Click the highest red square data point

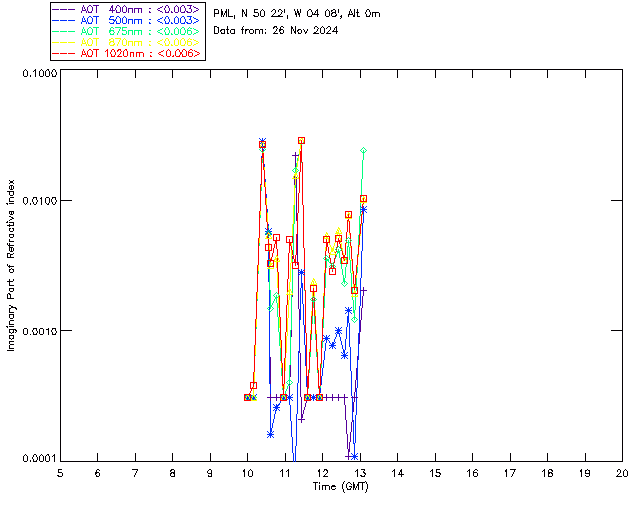[301, 141]
